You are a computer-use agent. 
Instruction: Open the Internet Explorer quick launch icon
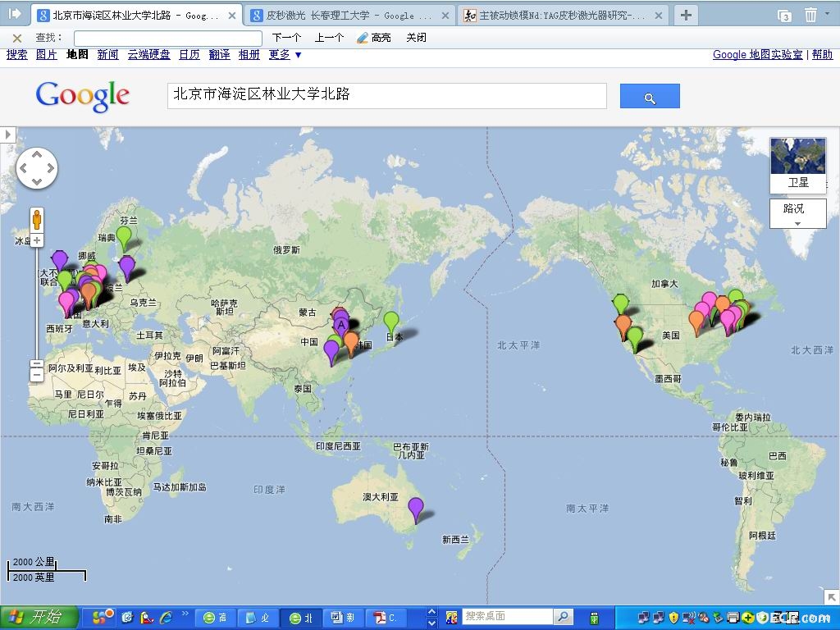coord(166,618)
